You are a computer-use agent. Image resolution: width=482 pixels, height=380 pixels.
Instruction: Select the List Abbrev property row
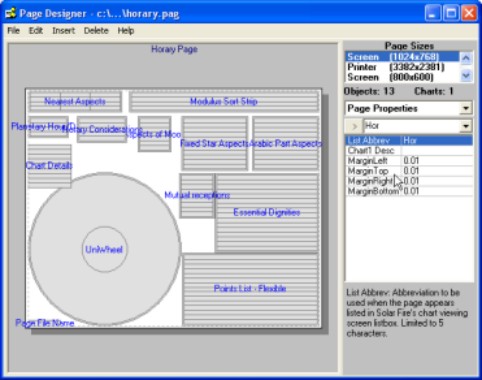tap(409, 140)
